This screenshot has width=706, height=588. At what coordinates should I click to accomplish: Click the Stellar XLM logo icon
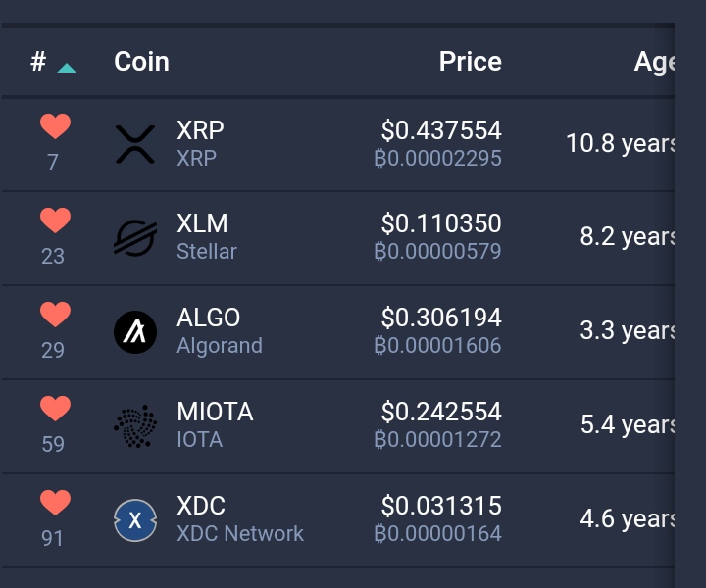click(x=135, y=238)
